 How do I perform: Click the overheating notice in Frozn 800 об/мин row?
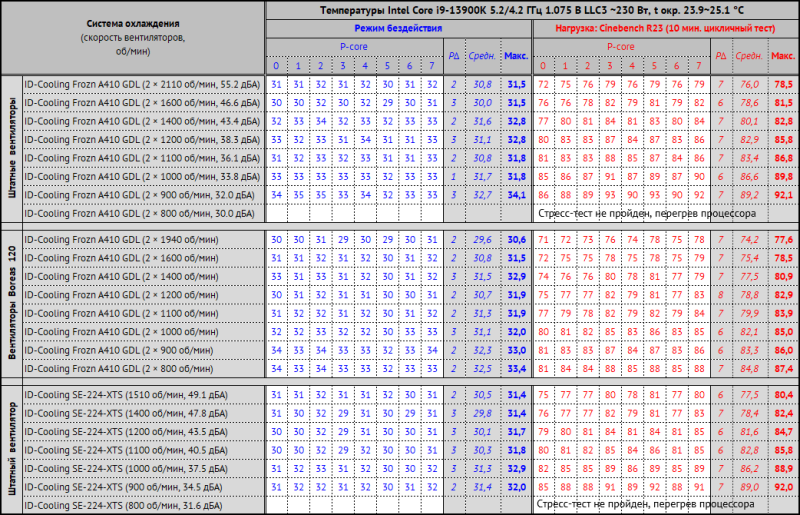pyautogui.click(x=647, y=213)
